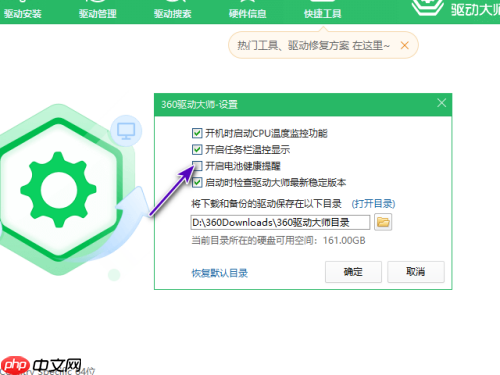Screen dimensions: 500x375
Task: Close the 360驱动大师-设置 dialog
Action: click(x=442, y=103)
